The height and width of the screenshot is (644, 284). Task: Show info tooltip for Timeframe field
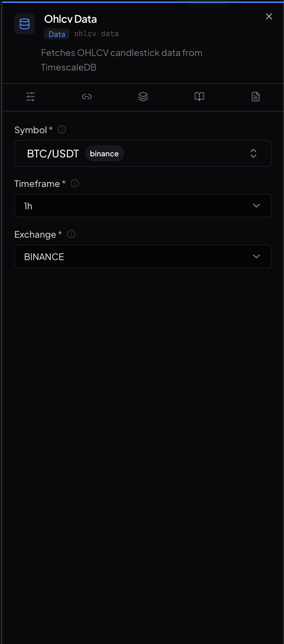(x=75, y=183)
